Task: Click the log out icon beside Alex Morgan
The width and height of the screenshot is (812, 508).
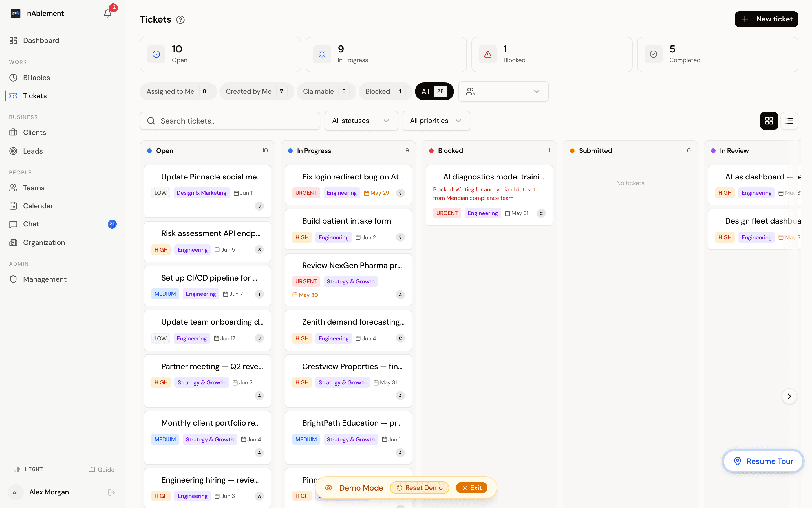Action: pyautogui.click(x=112, y=492)
